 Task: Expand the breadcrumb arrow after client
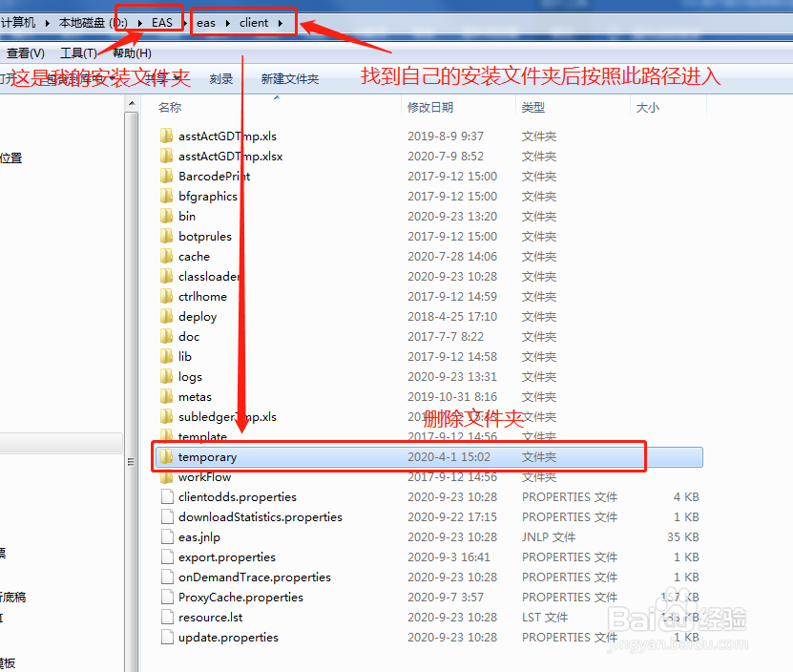pyautogui.click(x=281, y=23)
